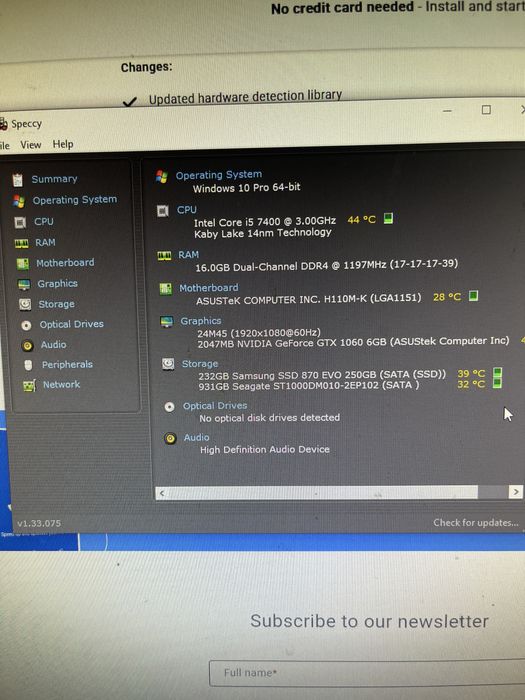Click CPU icon beside the CPU heading in summary

(163, 211)
